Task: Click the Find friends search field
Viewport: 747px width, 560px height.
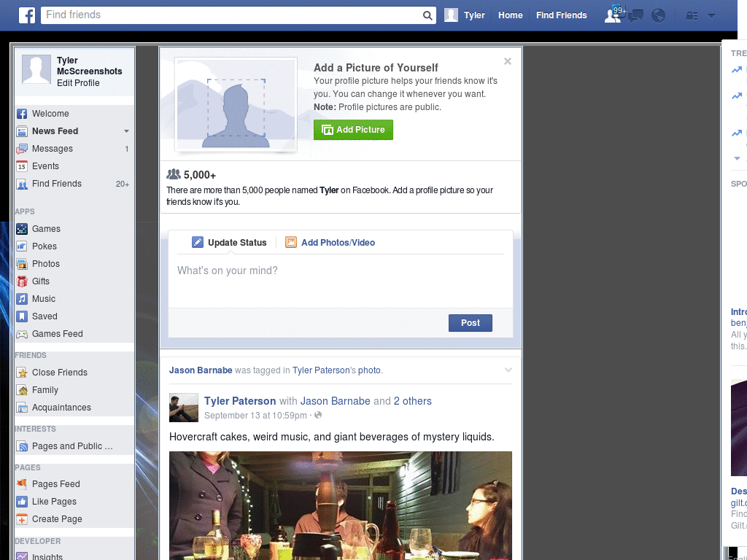Action: pyautogui.click(x=231, y=15)
